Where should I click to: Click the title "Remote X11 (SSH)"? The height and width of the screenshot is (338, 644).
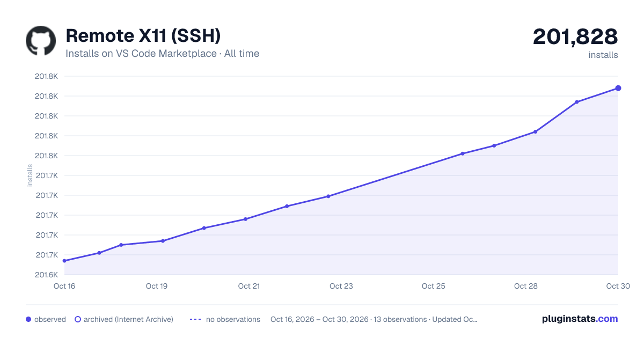143,36
